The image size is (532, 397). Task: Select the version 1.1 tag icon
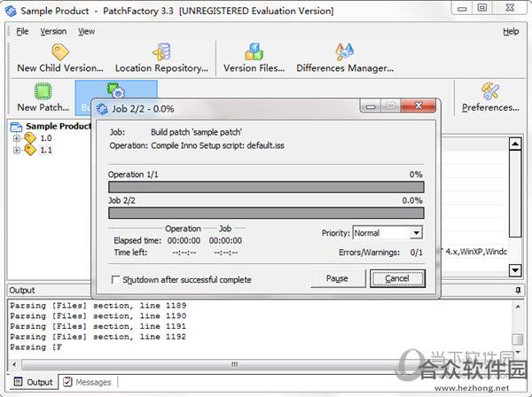30,150
